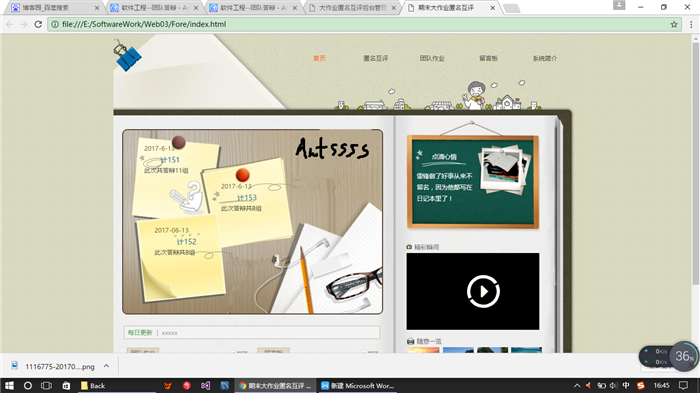Open the 计153 sticky note link

(246, 198)
